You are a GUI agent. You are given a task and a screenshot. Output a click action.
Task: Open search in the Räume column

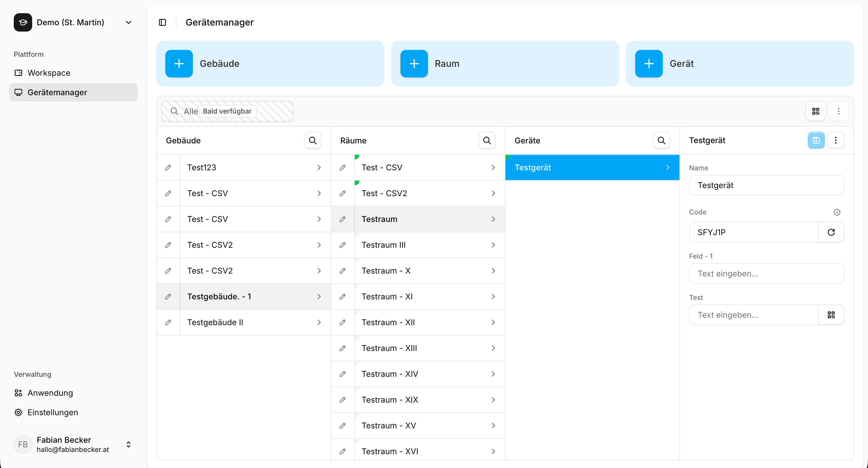[487, 140]
